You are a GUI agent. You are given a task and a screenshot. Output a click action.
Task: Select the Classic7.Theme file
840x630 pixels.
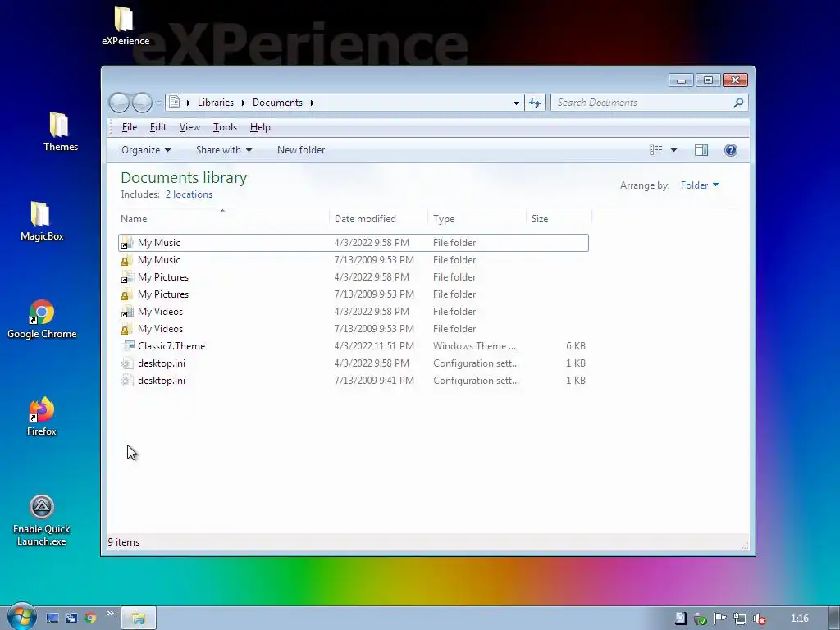click(354, 346)
